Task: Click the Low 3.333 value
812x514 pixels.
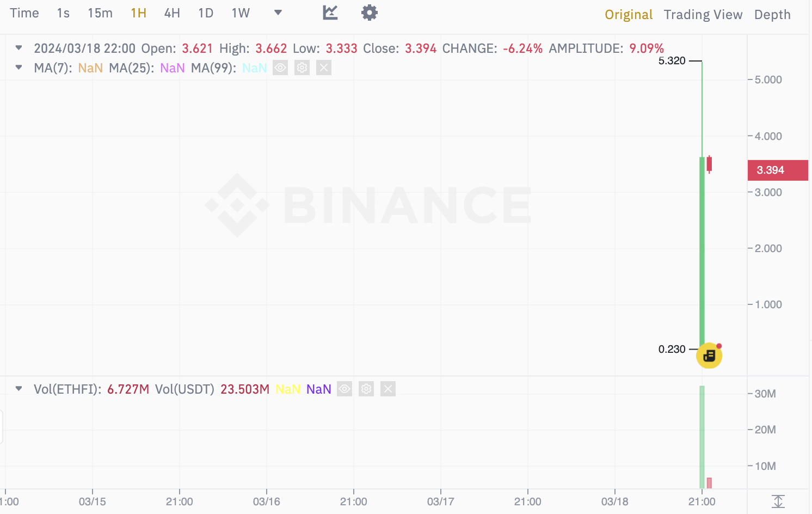Action: (x=342, y=48)
